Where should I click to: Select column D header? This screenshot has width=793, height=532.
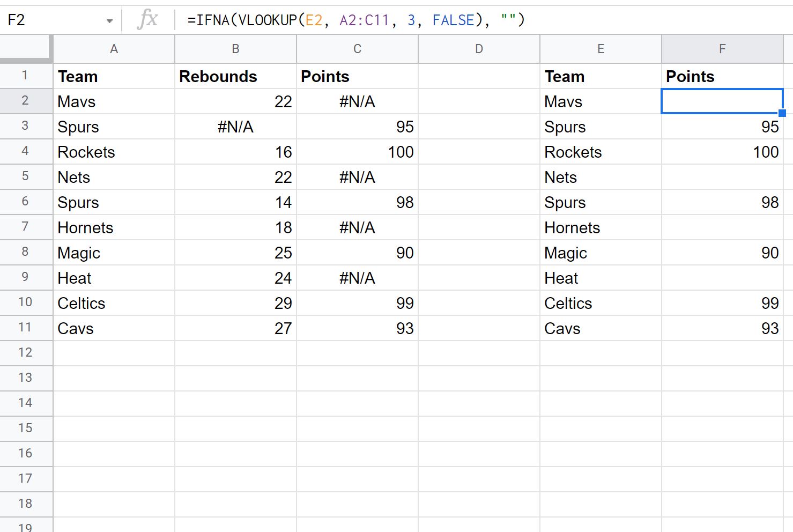click(x=479, y=49)
